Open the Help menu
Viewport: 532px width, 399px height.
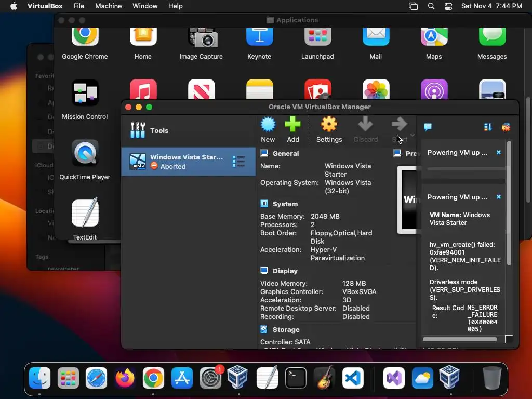pyautogui.click(x=176, y=6)
